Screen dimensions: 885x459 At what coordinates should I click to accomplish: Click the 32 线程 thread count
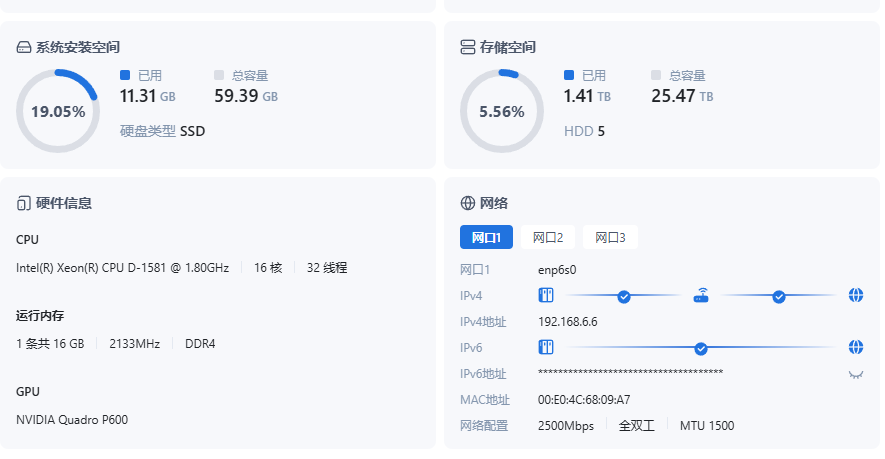(x=327, y=268)
